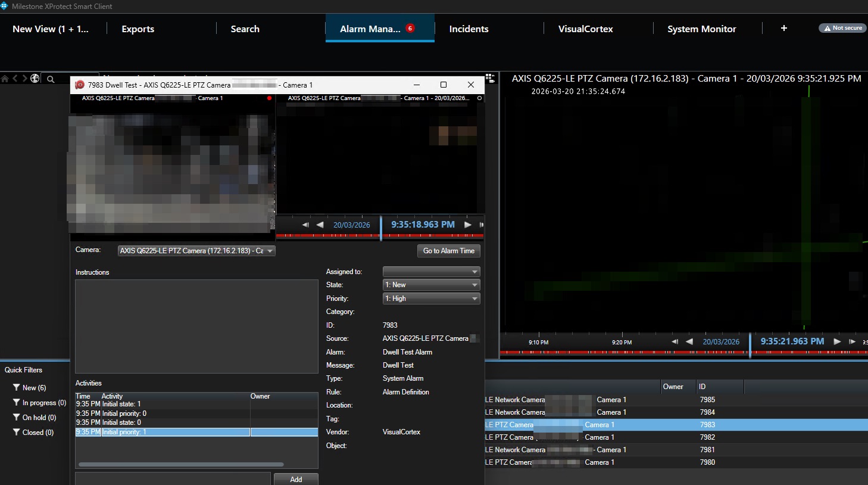Click the 9:35:21.963 PM time in the main timeline

point(792,341)
